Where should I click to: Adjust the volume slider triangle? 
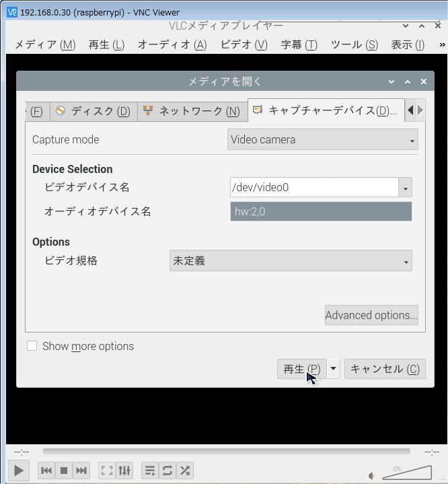[x=407, y=473]
